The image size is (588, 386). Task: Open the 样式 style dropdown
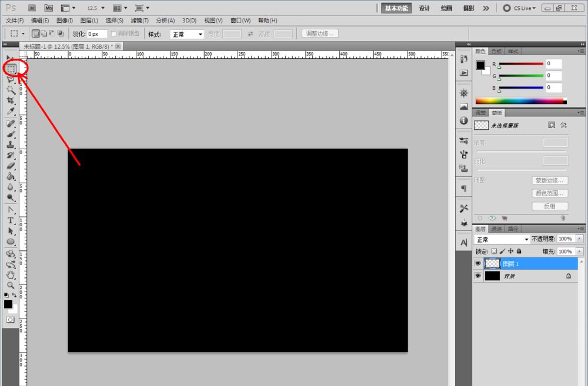pos(187,35)
